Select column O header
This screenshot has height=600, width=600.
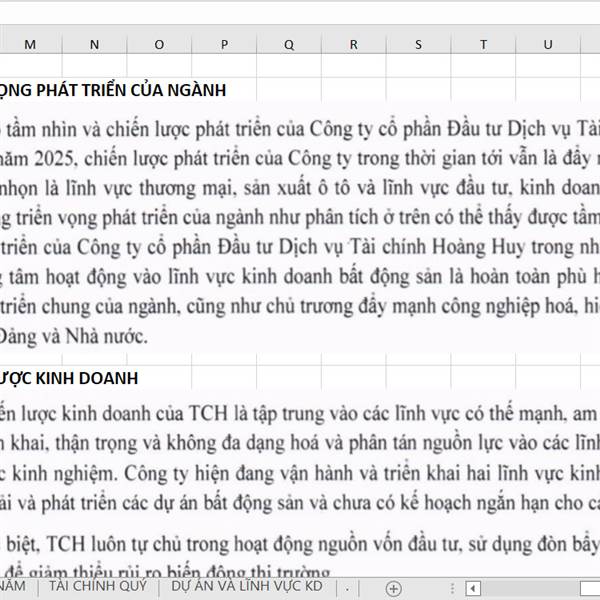click(159, 44)
